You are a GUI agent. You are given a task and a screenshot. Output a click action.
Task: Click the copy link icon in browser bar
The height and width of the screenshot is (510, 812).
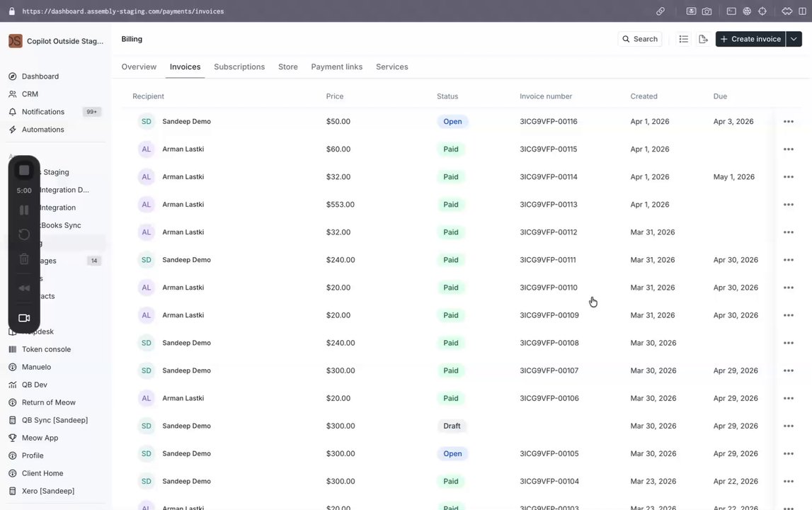click(661, 11)
